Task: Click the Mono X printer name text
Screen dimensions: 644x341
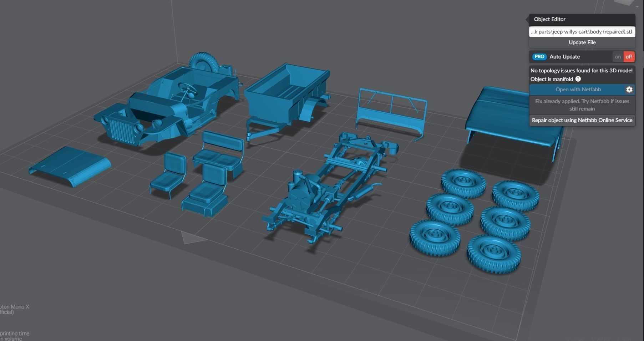Action: pyautogui.click(x=15, y=307)
